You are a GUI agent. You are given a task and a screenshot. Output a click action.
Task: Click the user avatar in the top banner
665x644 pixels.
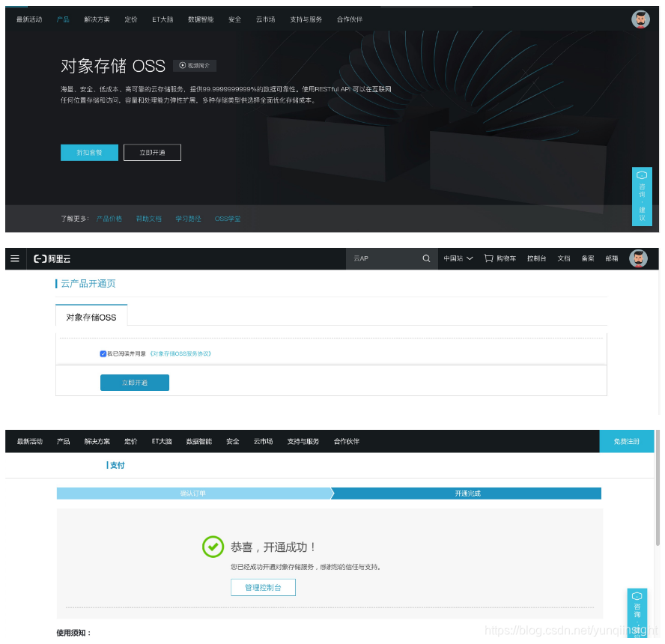click(x=640, y=19)
